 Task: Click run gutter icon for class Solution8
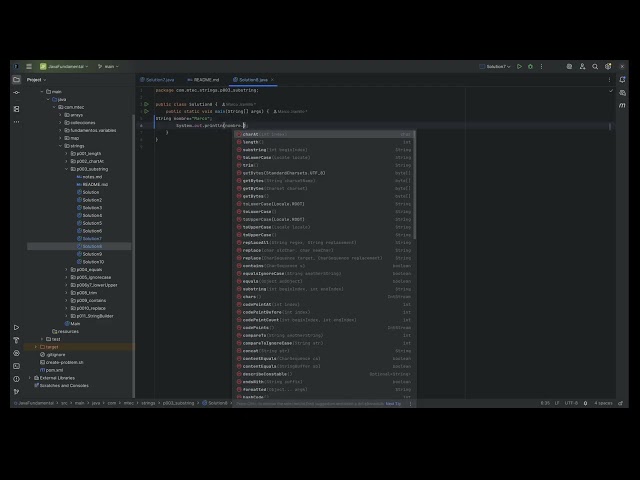pos(147,104)
